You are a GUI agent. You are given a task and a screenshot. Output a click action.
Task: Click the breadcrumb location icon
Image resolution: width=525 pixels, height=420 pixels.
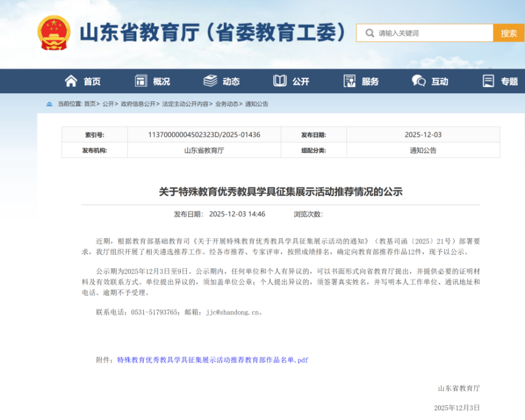click(x=49, y=104)
